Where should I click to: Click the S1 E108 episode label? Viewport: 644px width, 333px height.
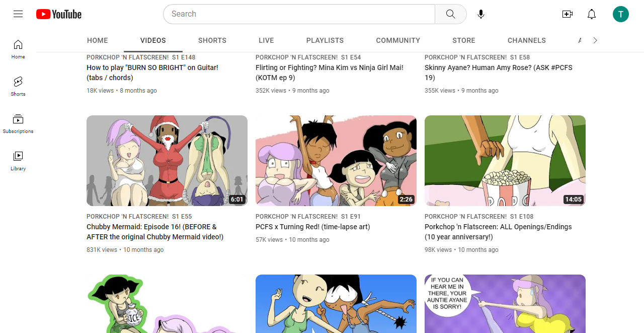tap(522, 217)
